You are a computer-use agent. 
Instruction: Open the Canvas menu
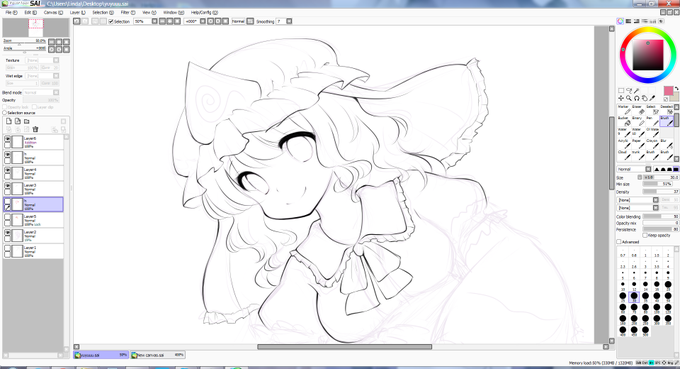pyautogui.click(x=53, y=13)
